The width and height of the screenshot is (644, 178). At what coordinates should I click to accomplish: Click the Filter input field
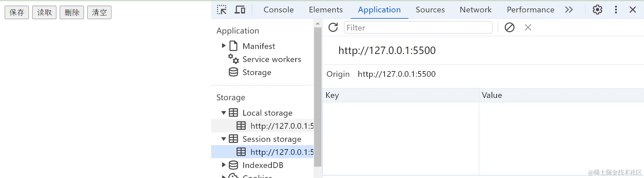[x=418, y=27]
